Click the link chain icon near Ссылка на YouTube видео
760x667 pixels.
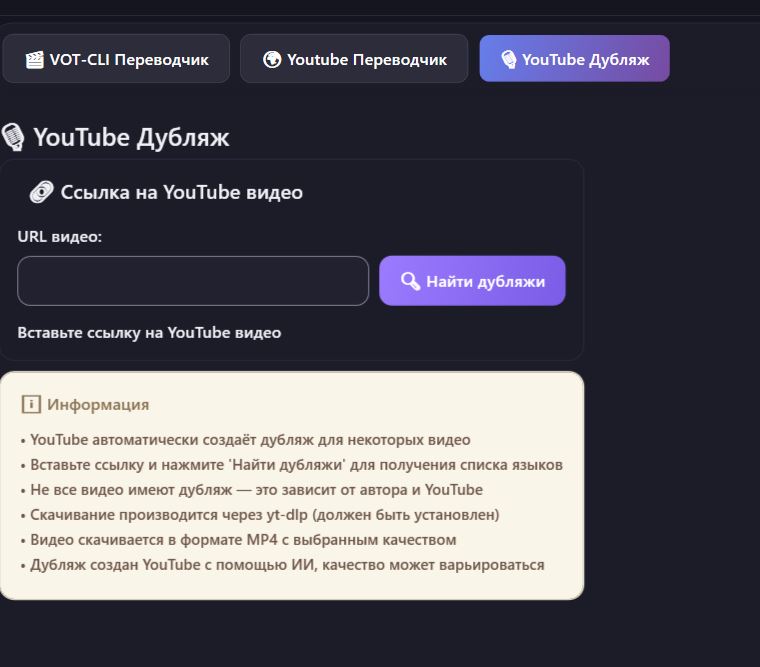[41, 192]
